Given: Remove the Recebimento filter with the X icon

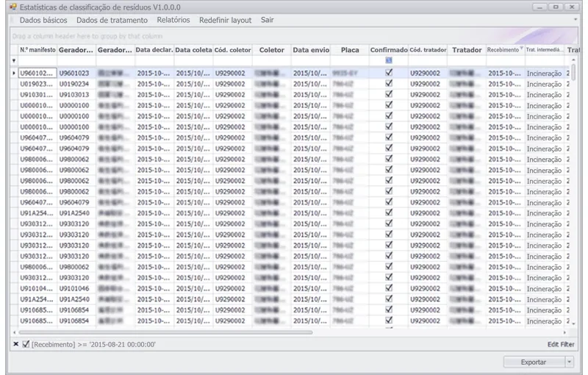Looking at the screenshot, I should point(15,344).
